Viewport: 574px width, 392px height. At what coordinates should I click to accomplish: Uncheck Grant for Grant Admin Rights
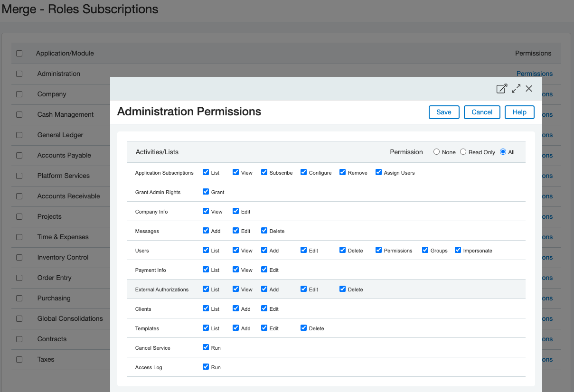(206, 192)
